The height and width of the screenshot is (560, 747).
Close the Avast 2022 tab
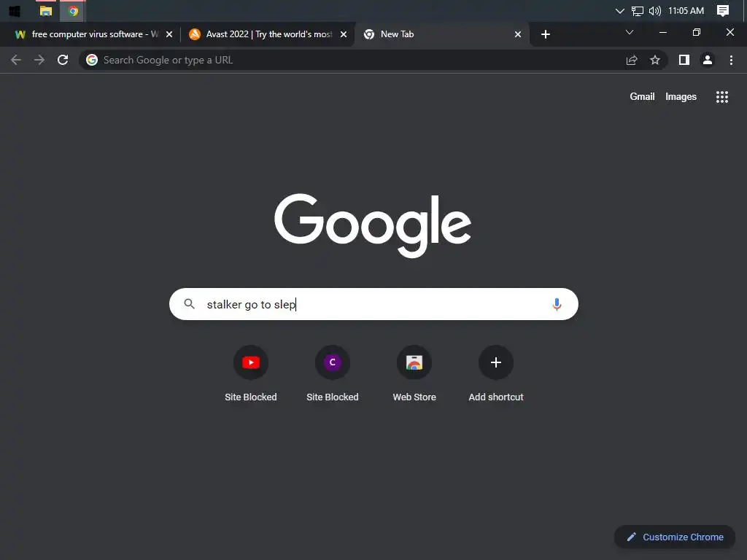344,34
